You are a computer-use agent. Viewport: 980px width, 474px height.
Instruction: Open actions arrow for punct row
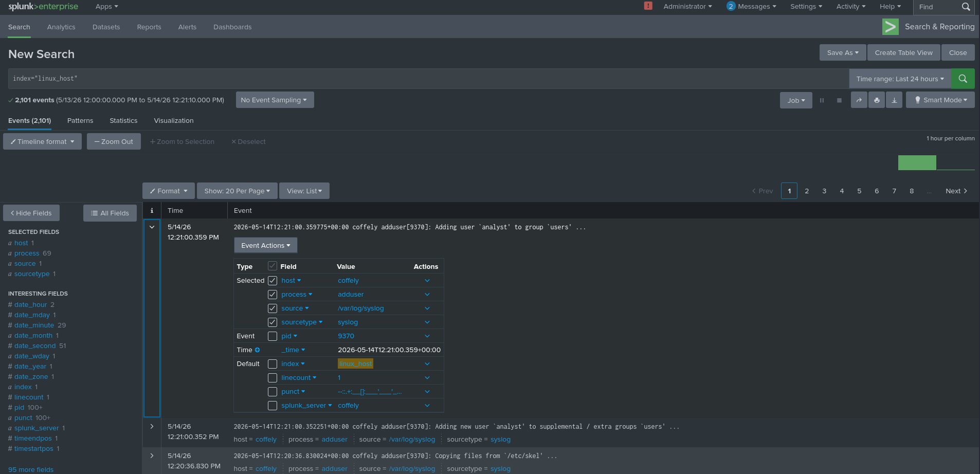tap(427, 392)
